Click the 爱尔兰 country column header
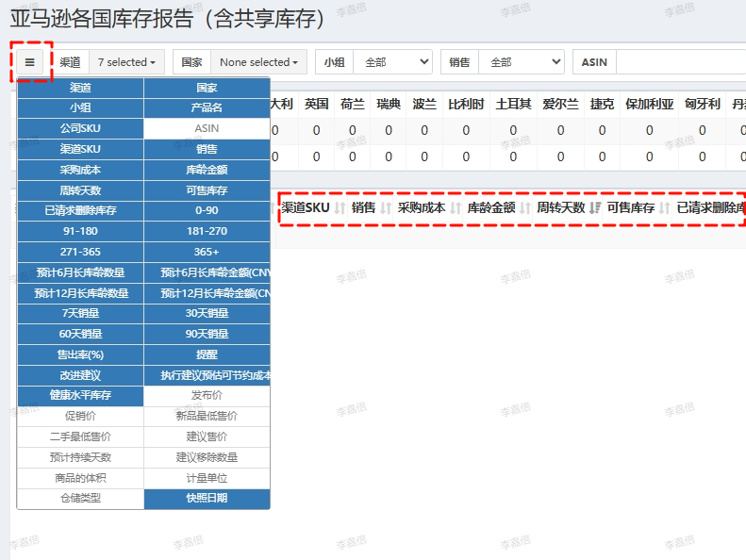Image resolution: width=746 pixels, height=560 pixels. (561, 105)
